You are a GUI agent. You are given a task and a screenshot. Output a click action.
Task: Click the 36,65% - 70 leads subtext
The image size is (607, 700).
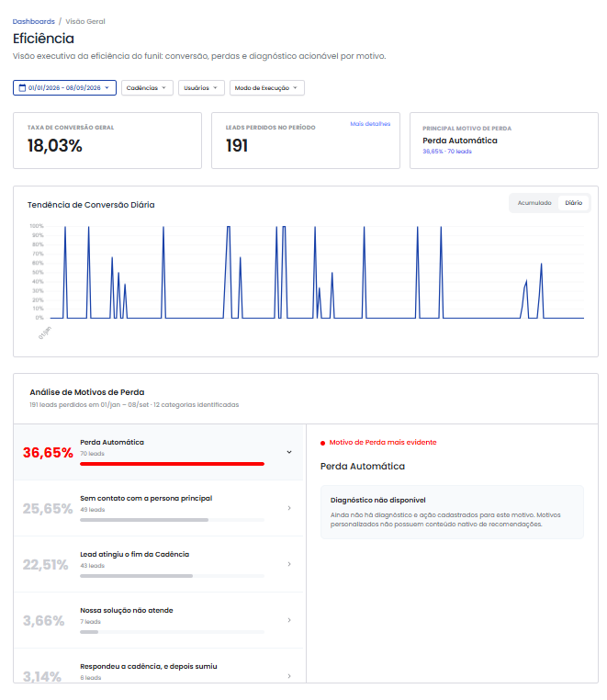(x=447, y=152)
